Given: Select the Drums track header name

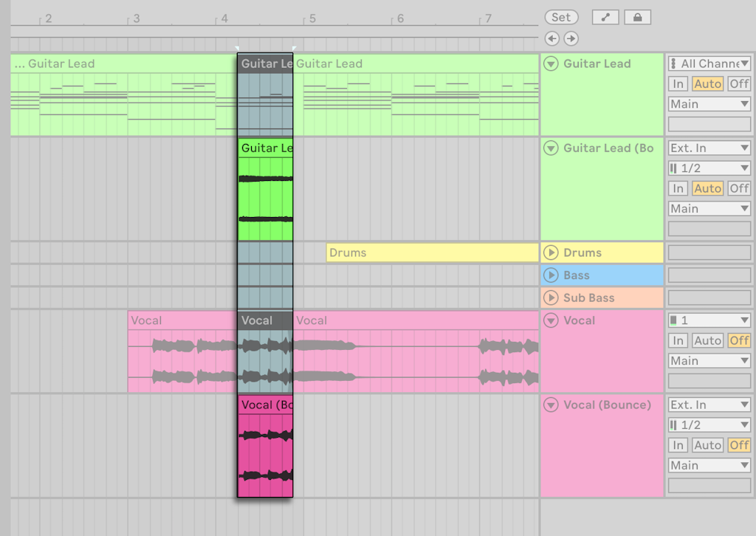Looking at the screenshot, I should pos(583,252).
